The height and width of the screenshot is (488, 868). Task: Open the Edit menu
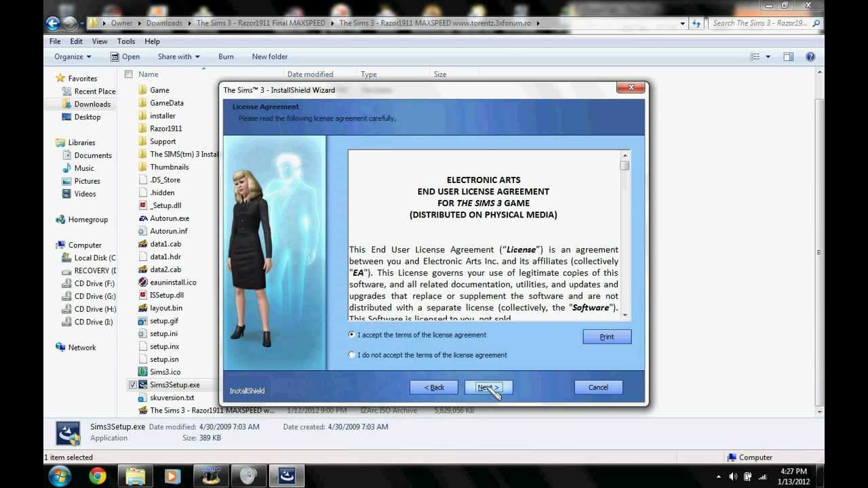point(77,41)
